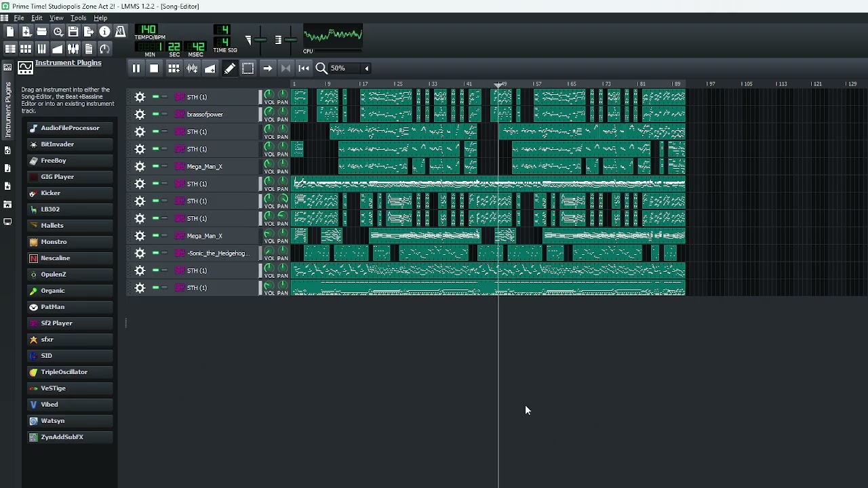
Task: Export the current project
Action: click(89, 32)
